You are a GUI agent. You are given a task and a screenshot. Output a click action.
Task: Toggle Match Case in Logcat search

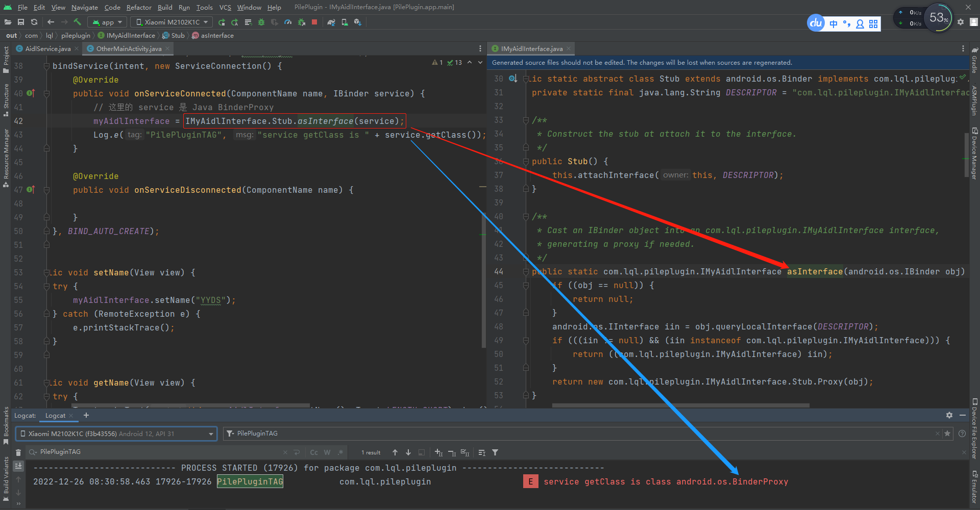click(313, 452)
